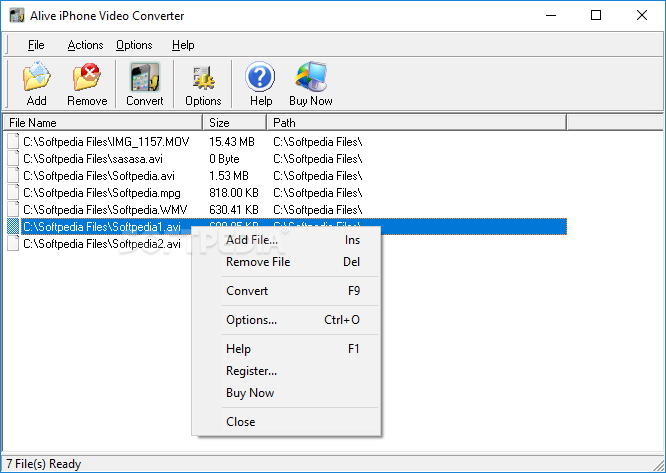666x473 pixels.
Task: Click the Remove toolbar icon
Action: click(x=87, y=84)
